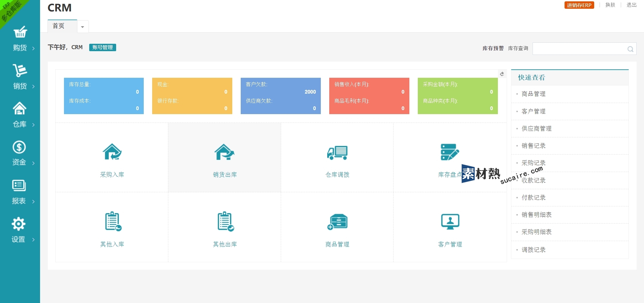Click the blue 库存总量 stat tile
The height and width of the screenshot is (303, 644).
[x=104, y=96]
